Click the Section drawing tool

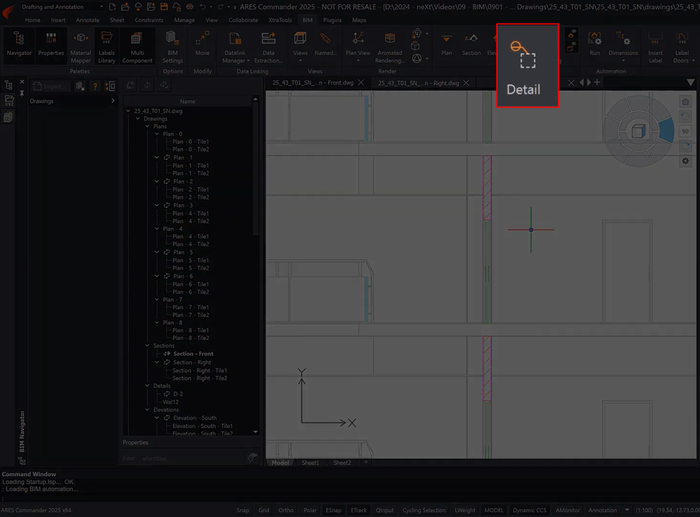tap(471, 44)
